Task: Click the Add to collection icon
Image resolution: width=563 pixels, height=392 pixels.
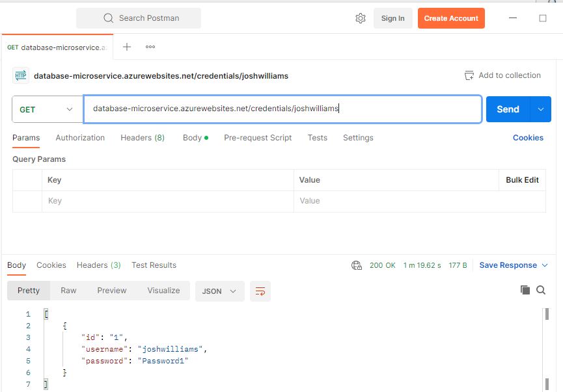Action: pos(469,75)
